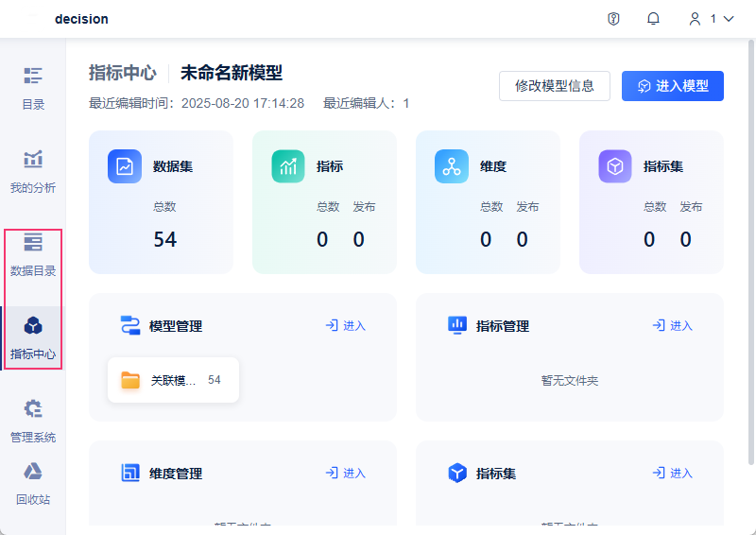Click the 指标管理 section icon
The image size is (756, 535).
tap(457, 325)
